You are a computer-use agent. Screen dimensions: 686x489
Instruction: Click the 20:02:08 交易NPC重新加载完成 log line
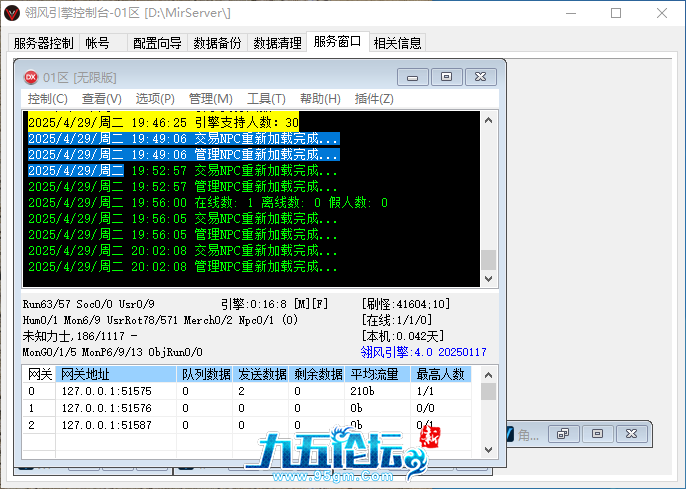pos(182,251)
